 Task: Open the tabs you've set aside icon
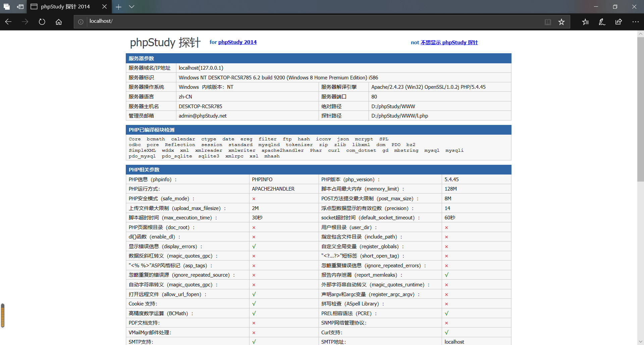click(x=7, y=7)
